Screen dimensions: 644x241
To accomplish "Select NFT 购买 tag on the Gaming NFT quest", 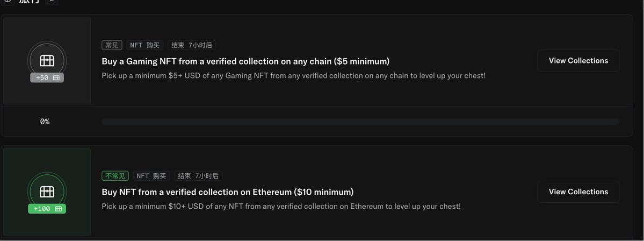I will [x=144, y=45].
